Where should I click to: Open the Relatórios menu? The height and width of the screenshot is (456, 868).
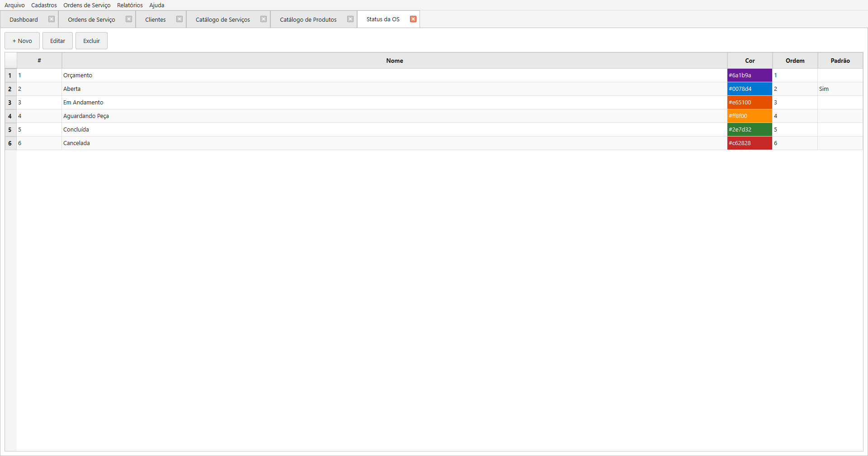(x=130, y=5)
